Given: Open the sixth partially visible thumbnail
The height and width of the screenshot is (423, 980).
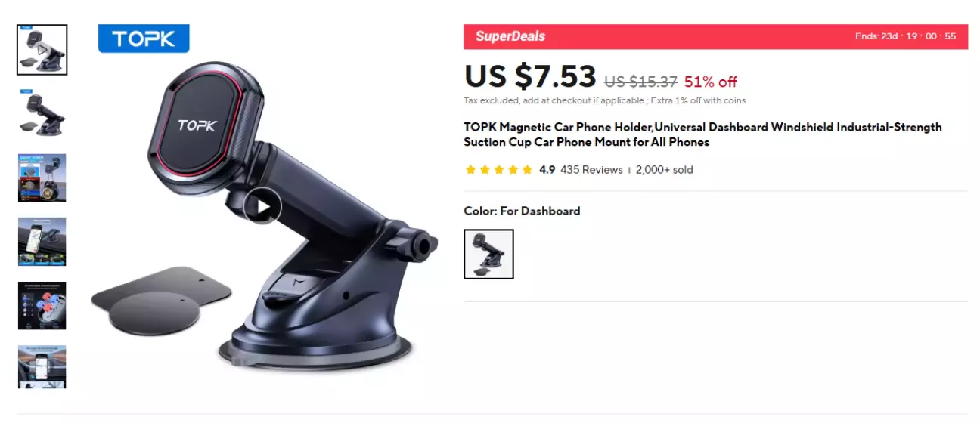Looking at the screenshot, I should [x=42, y=366].
